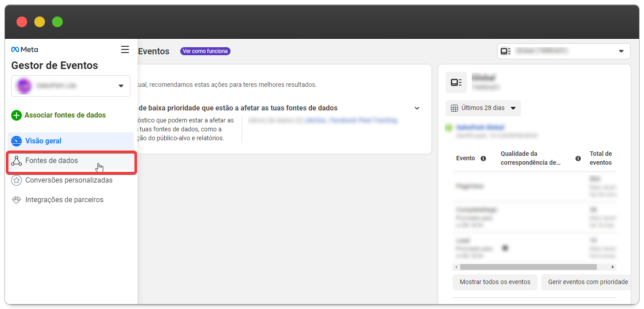Click the Conversões personalizadas star icon

16,180
